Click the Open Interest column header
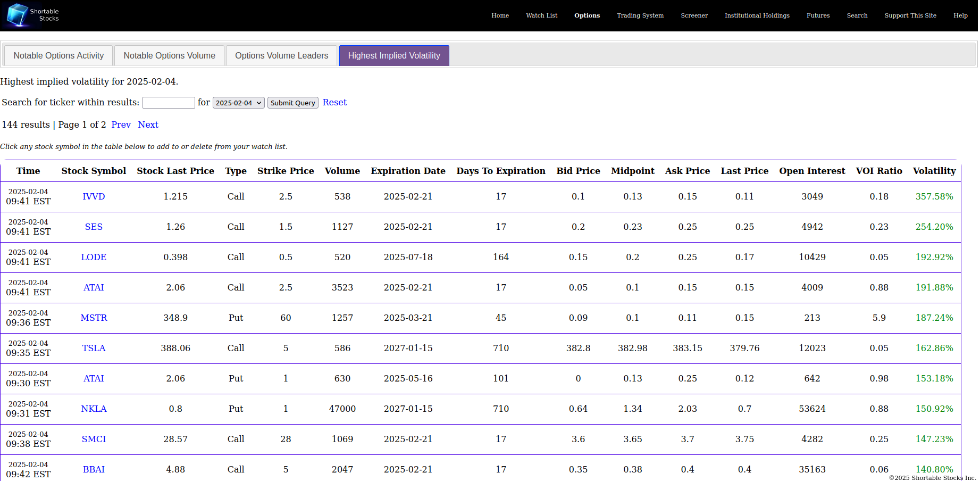The width and height of the screenshot is (980, 481). (812, 171)
